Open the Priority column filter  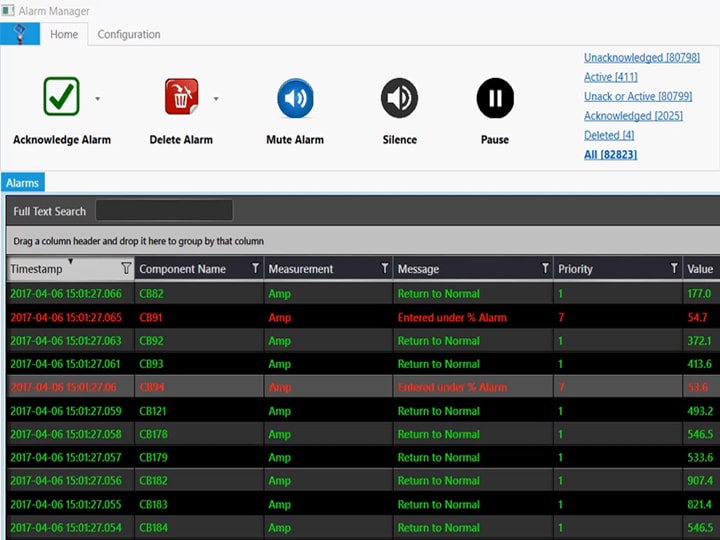[674, 268]
